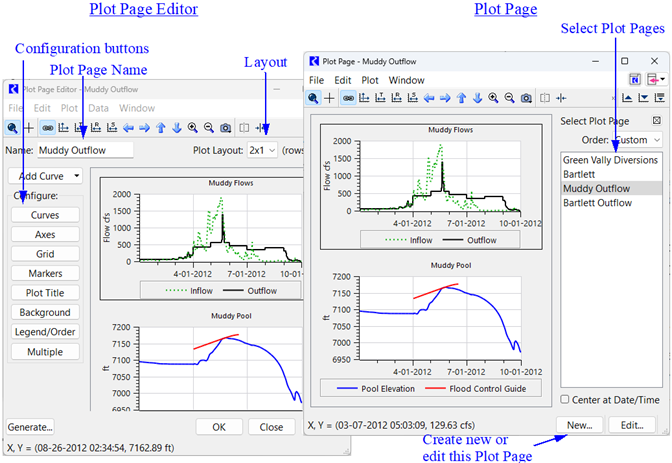The image size is (672, 463).
Task: Open the Plot menu in Plot Page window
Action: [x=369, y=80]
